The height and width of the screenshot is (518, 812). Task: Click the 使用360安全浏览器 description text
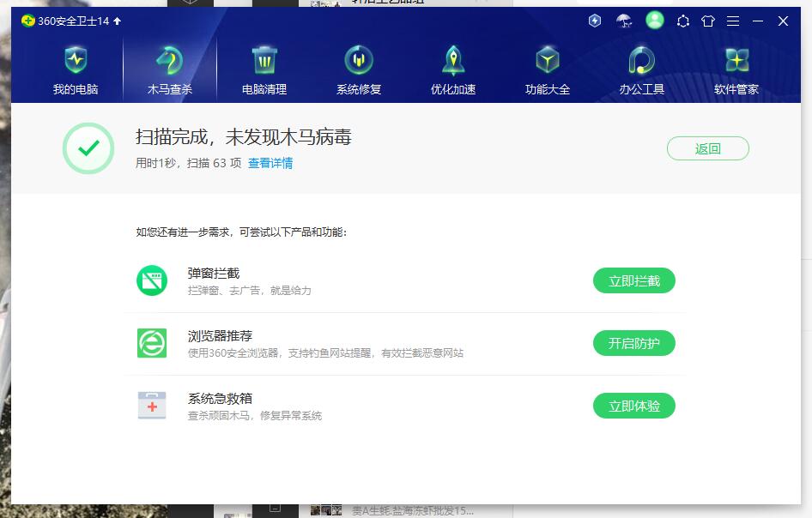pyautogui.click(x=325, y=353)
